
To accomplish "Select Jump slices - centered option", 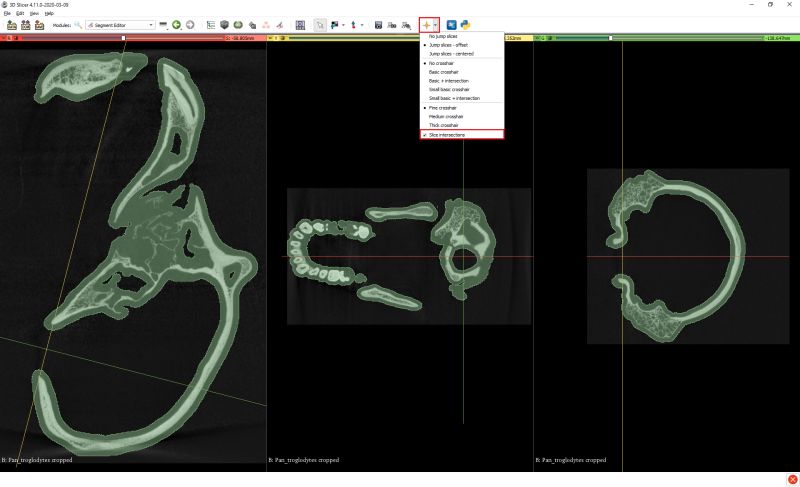I will 462,54.
